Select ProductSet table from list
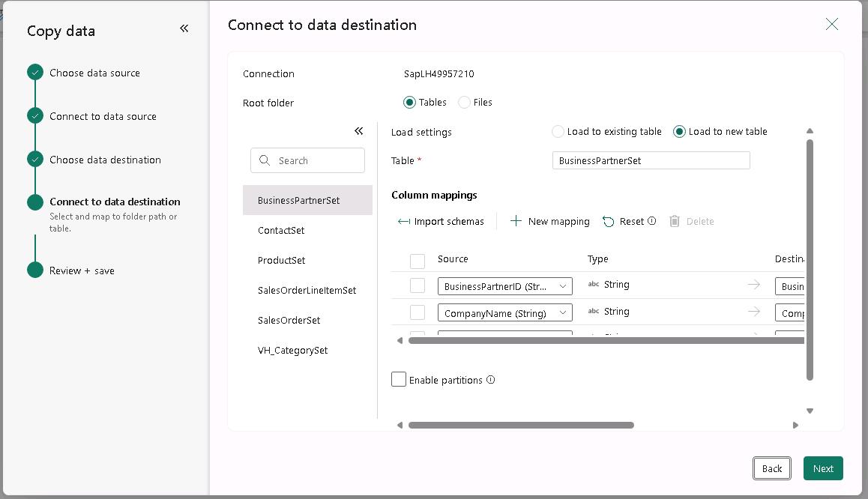The height and width of the screenshot is (499, 868). coord(282,260)
